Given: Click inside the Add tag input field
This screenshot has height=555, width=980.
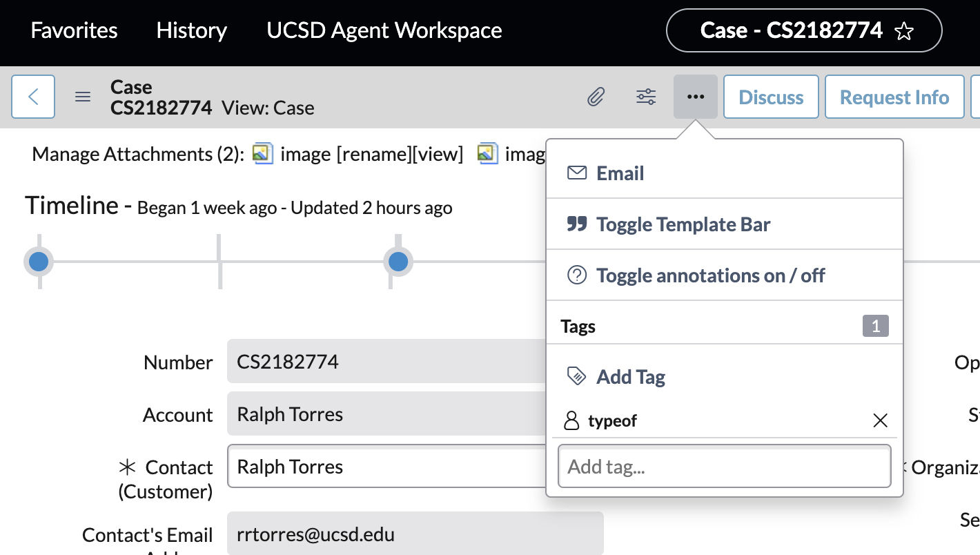Looking at the screenshot, I should point(724,466).
